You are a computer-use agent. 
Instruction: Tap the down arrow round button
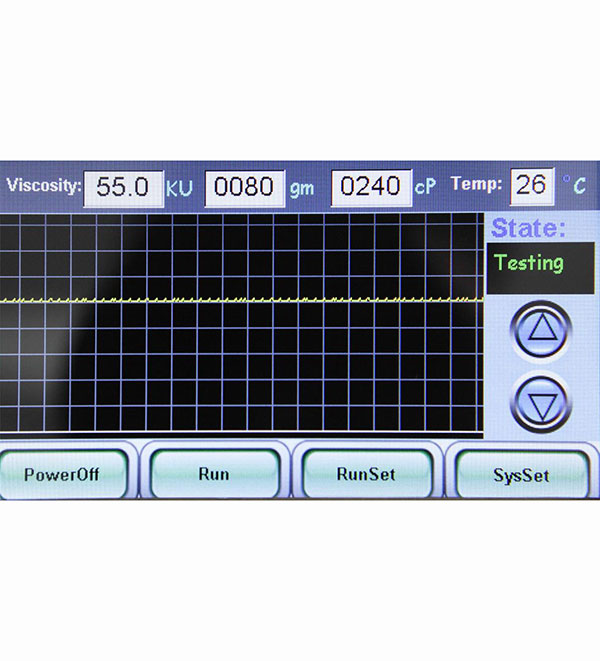pyautogui.click(x=541, y=404)
